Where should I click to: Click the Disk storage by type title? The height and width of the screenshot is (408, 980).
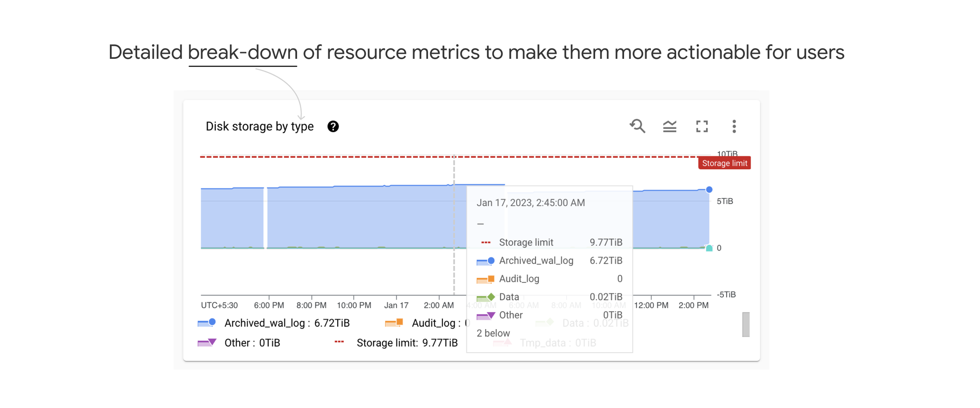(x=260, y=126)
